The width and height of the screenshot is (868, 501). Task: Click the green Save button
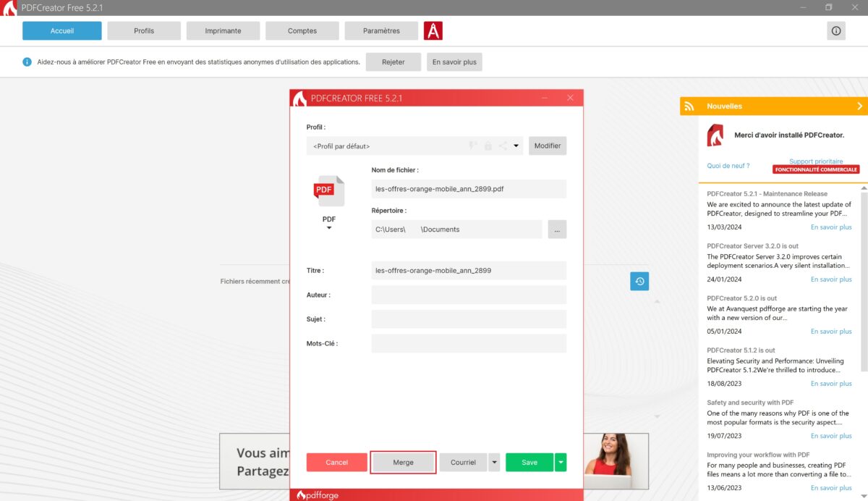pyautogui.click(x=529, y=463)
